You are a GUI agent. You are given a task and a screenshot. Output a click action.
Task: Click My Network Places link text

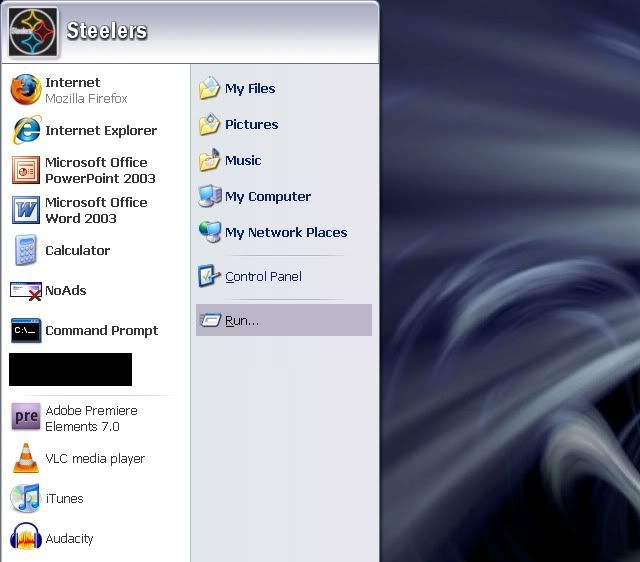coord(286,233)
